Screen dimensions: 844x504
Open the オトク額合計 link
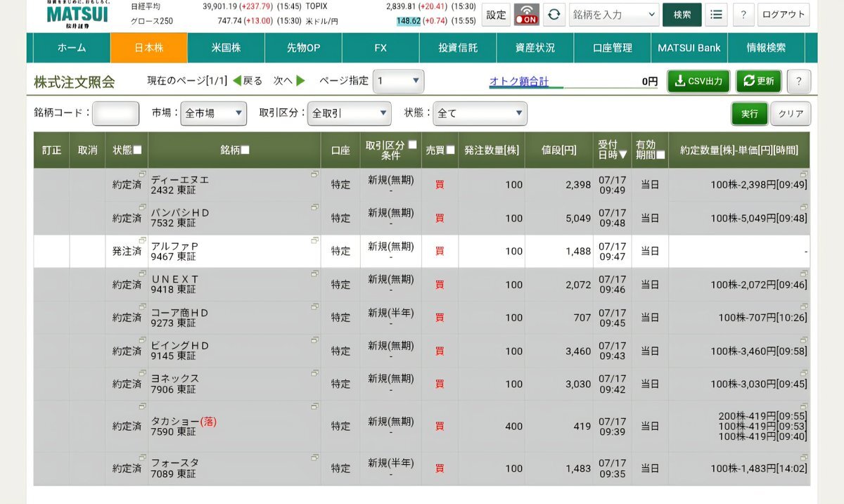click(519, 82)
